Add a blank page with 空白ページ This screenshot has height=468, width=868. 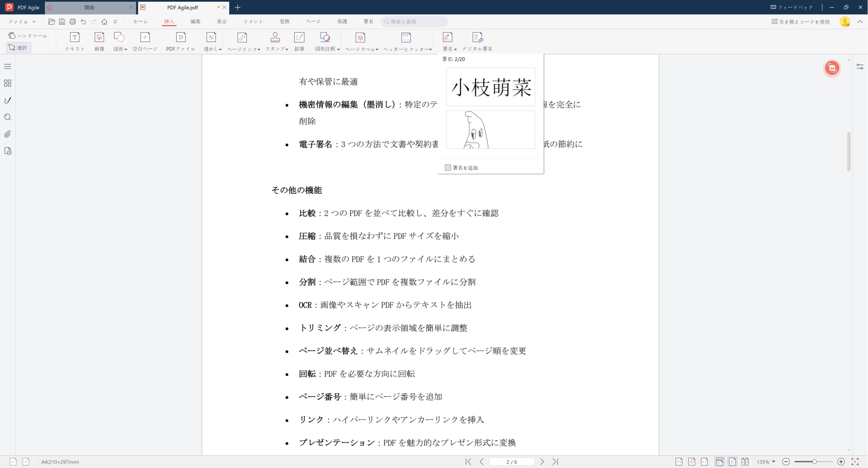(x=145, y=41)
